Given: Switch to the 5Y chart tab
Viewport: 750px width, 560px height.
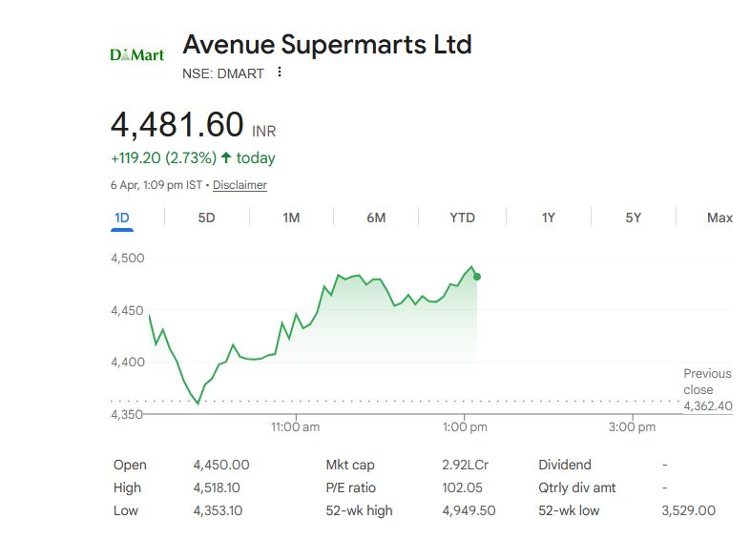Looking at the screenshot, I should tap(633, 218).
